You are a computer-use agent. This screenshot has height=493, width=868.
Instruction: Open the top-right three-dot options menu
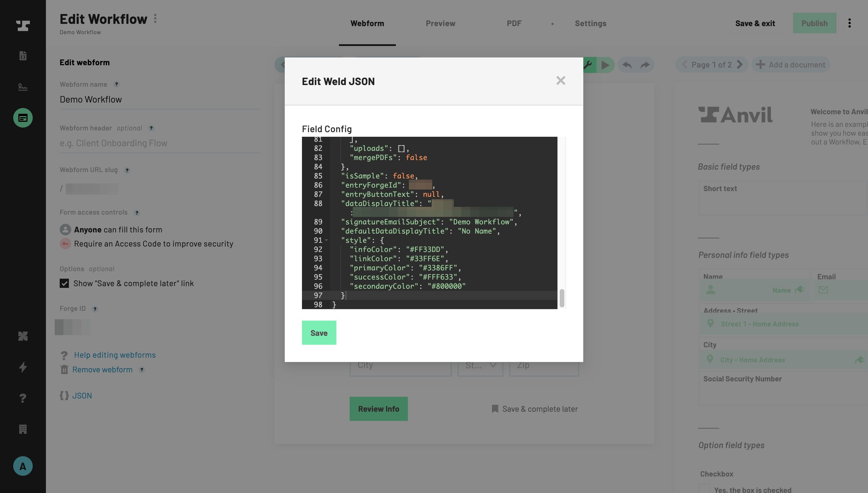click(849, 23)
